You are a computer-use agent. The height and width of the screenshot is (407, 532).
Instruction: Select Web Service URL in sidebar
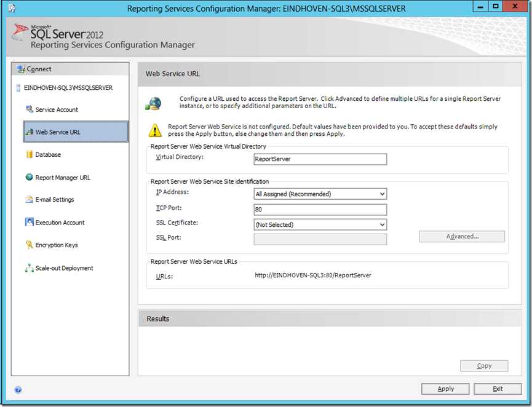point(76,132)
